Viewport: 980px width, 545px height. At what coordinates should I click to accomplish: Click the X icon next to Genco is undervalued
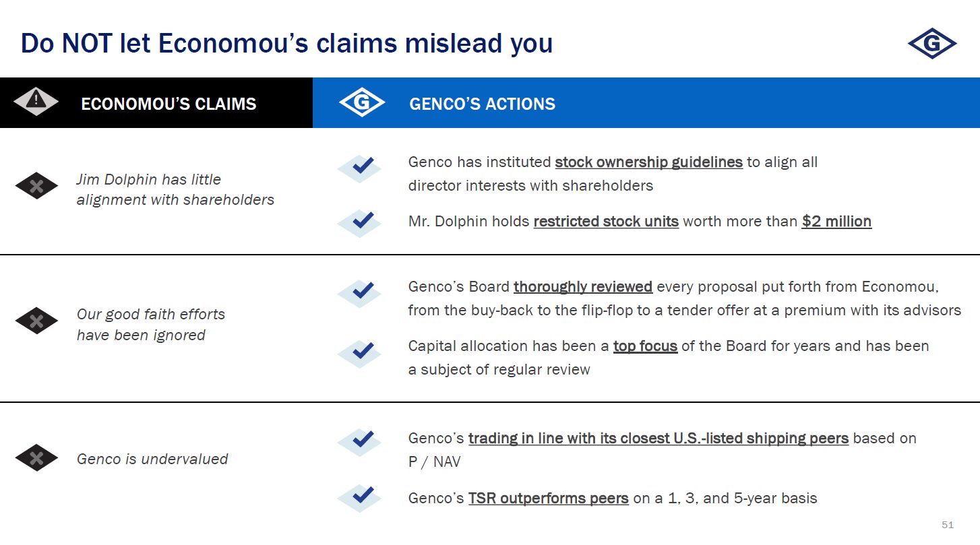[x=36, y=458]
